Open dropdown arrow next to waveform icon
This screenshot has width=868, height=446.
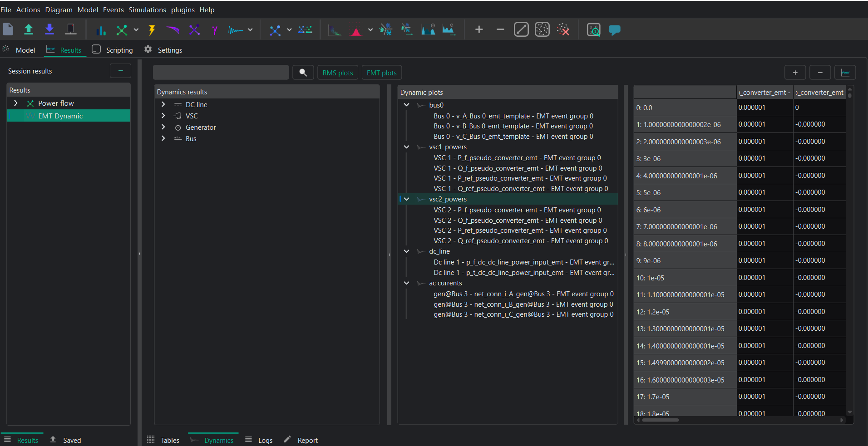[x=250, y=30]
